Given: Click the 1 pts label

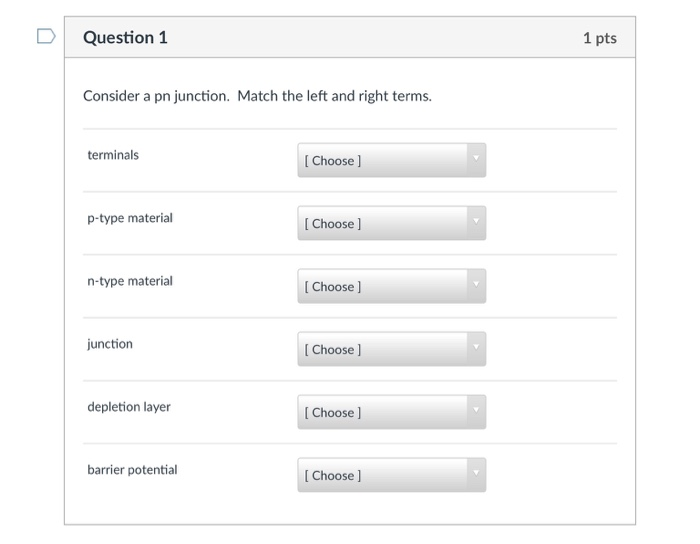Looking at the screenshot, I should [x=600, y=38].
